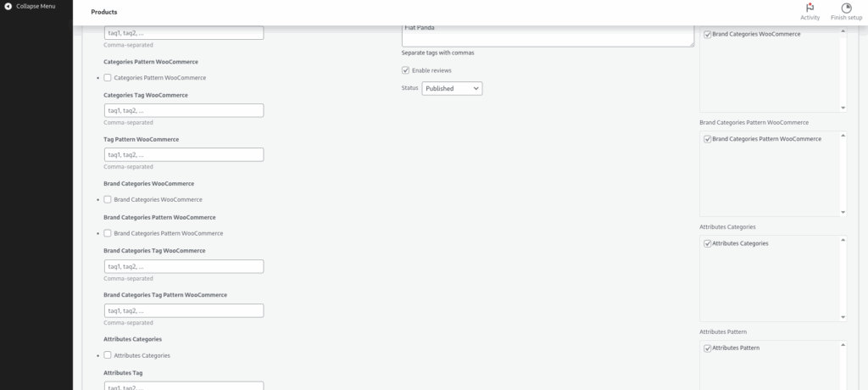Click the Brand Categories Pattern WooCommerce right panel heading
The image size is (868, 390).
click(754, 122)
